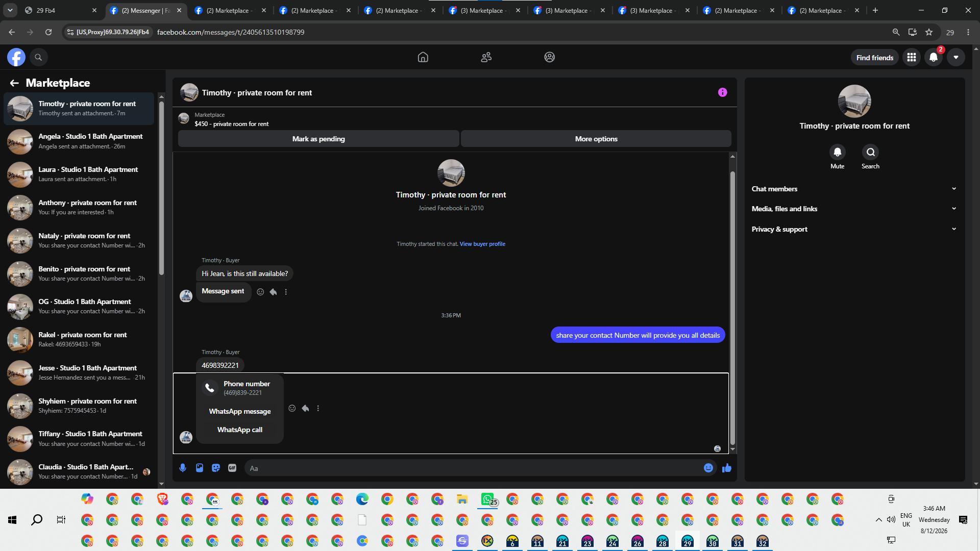Image resolution: width=980 pixels, height=551 pixels.
Task: Open Tiffany Studio 1 Bath Apartment chat
Action: pos(79,439)
